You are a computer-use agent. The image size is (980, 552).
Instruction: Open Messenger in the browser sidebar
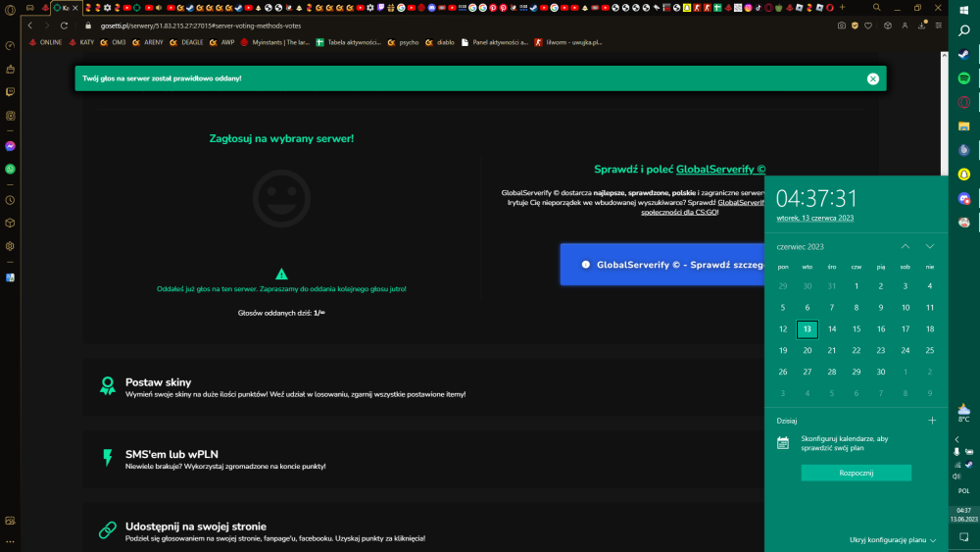point(10,146)
